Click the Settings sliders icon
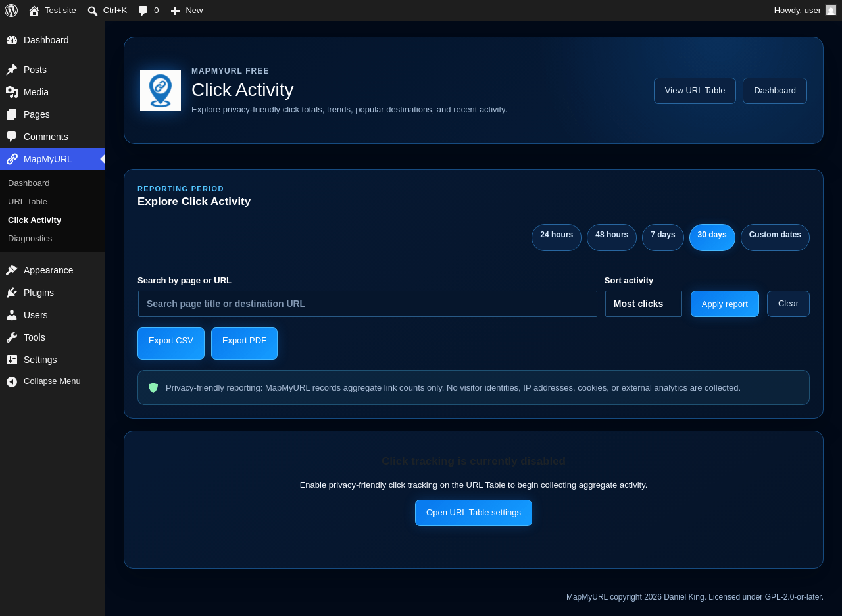 [x=12, y=360]
